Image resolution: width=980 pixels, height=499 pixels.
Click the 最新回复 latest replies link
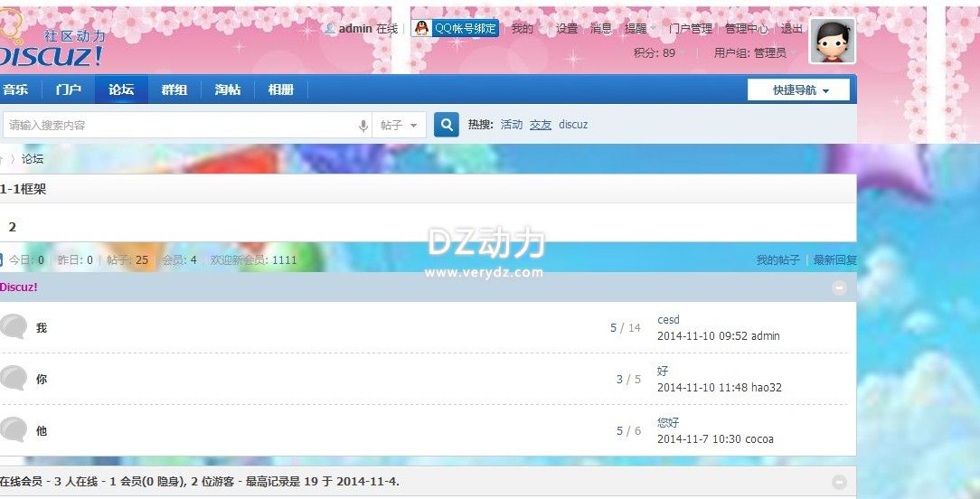(x=834, y=260)
